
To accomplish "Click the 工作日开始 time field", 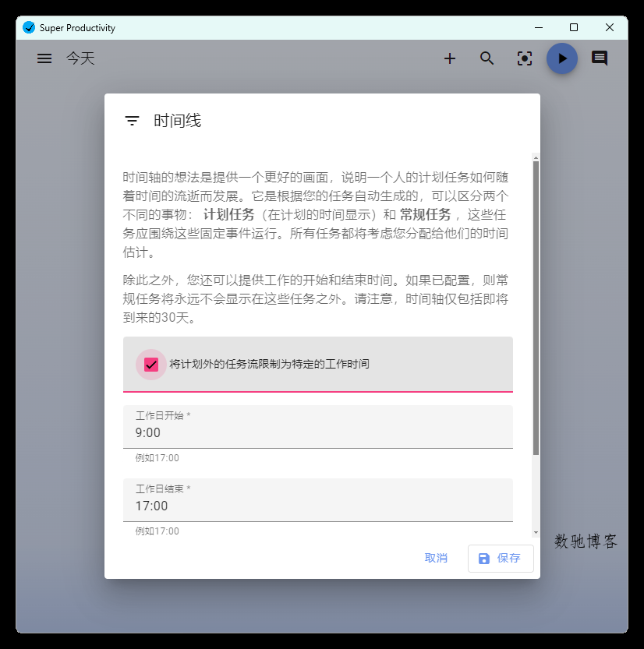I will tap(317, 427).
